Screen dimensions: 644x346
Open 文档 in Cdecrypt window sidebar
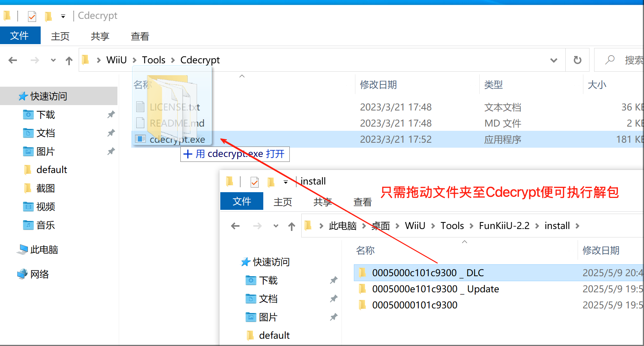46,133
